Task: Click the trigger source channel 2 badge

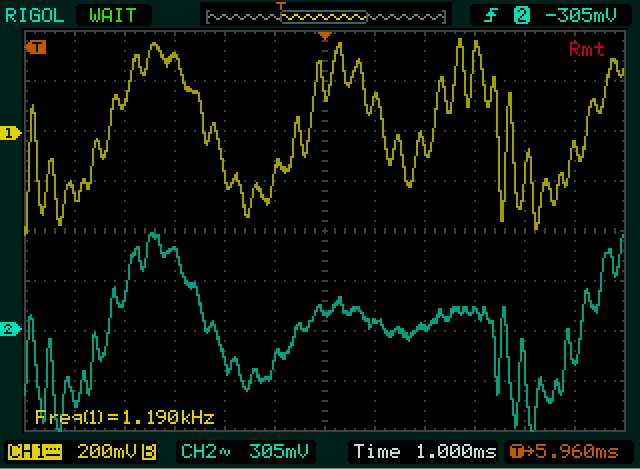Action: pos(521,15)
